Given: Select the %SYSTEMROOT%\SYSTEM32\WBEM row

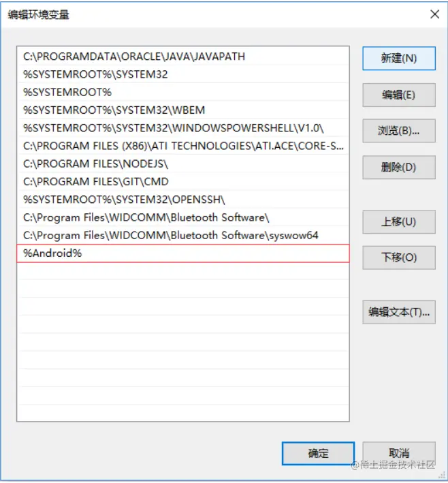Looking at the screenshot, I should point(183,110).
